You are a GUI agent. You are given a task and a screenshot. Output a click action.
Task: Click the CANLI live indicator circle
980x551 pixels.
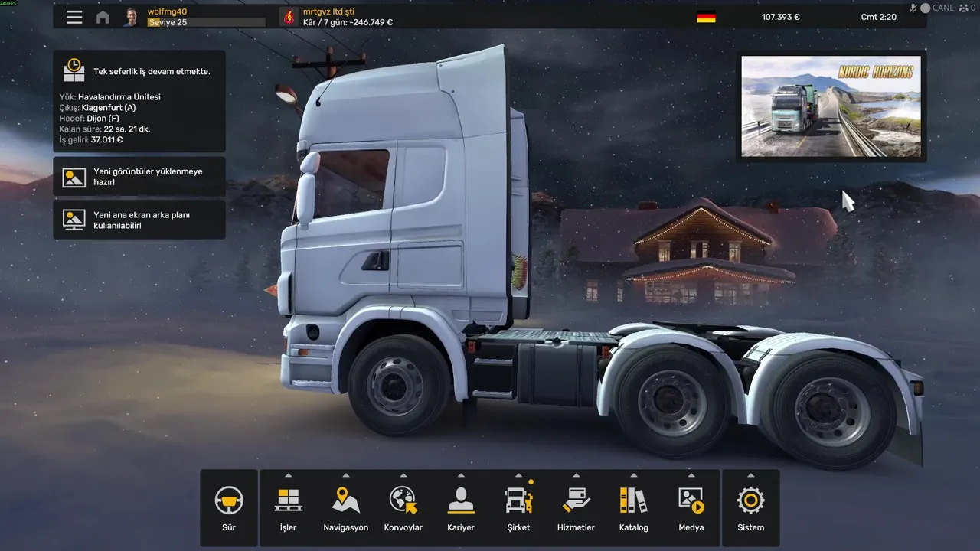pos(925,8)
